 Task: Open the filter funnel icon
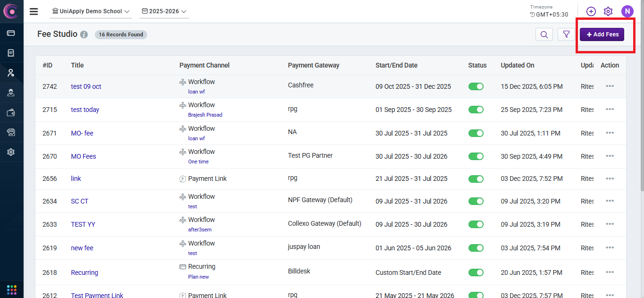(566, 34)
